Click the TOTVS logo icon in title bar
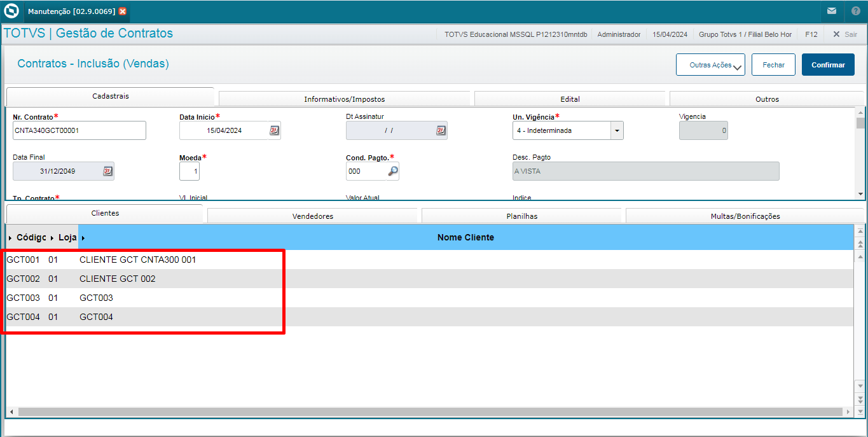Image resolution: width=868 pixels, height=437 pixels. click(11, 11)
